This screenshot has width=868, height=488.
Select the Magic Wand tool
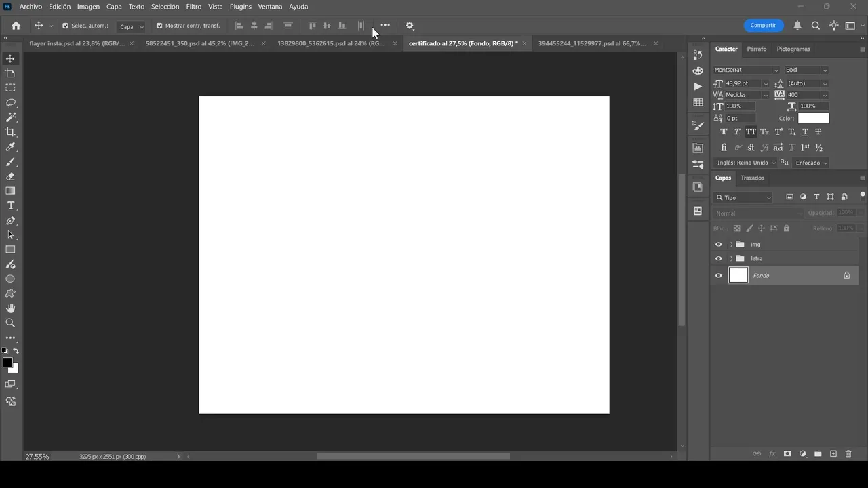click(x=10, y=117)
